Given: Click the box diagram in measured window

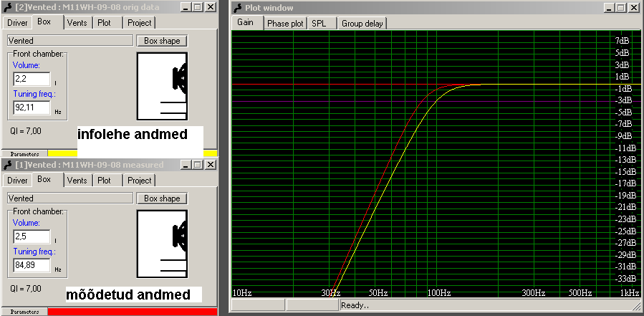Looking at the screenshot, I should click(x=162, y=245).
